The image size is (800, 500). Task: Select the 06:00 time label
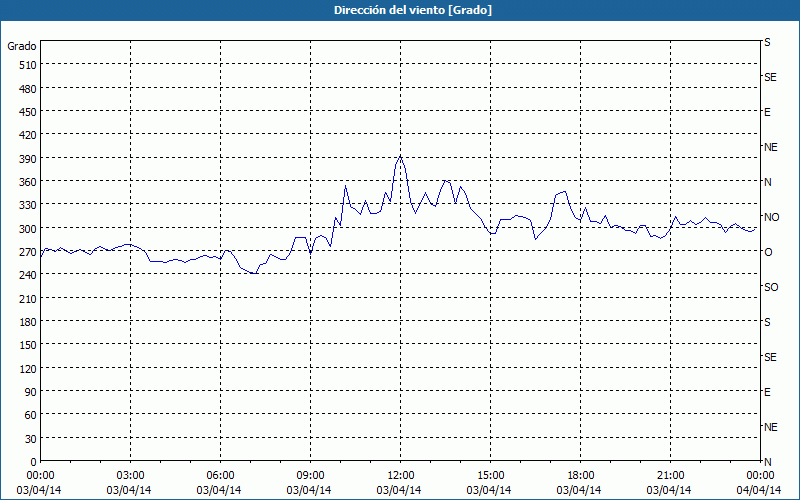pyautogui.click(x=220, y=476)
